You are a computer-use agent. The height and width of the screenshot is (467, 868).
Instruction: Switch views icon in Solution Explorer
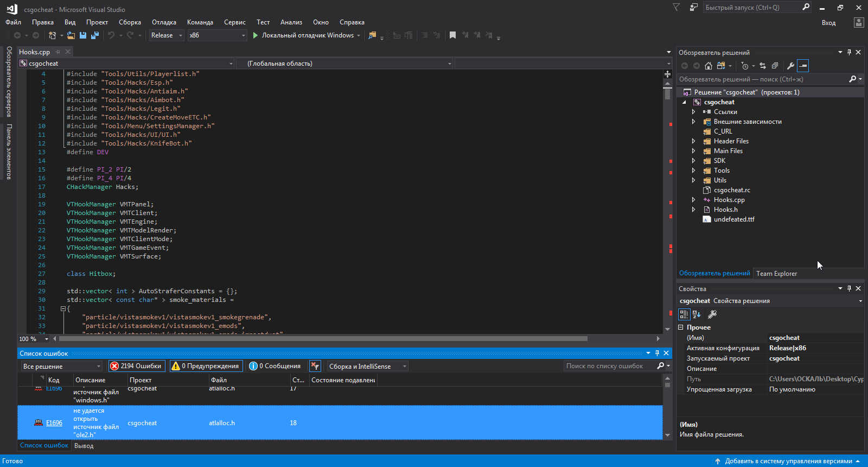[x=721, y=66]
